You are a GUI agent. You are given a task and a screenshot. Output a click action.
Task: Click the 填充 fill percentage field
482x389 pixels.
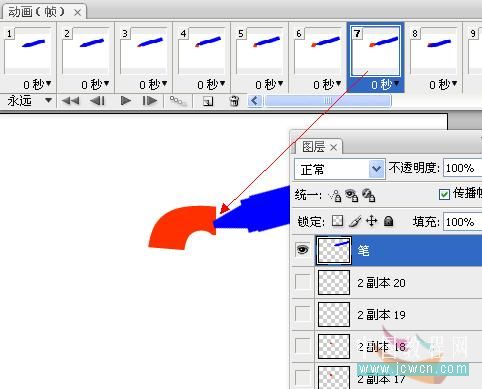click(x=463, y=222)
